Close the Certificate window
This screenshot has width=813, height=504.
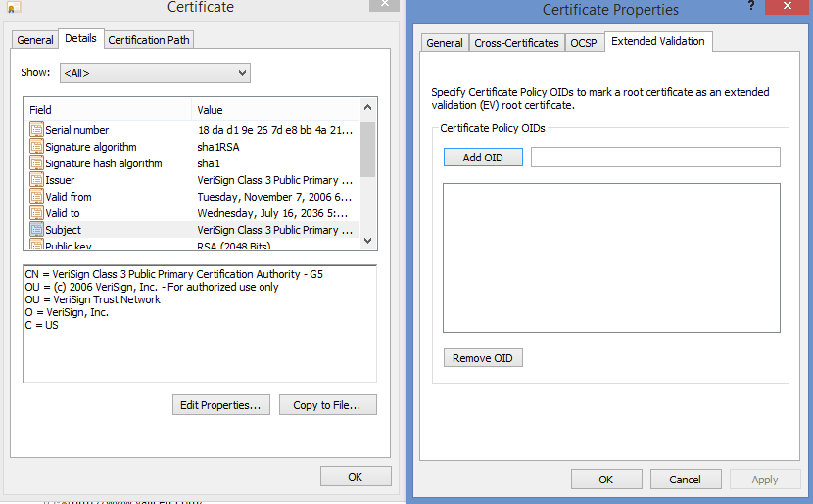(x=384, y=5)
